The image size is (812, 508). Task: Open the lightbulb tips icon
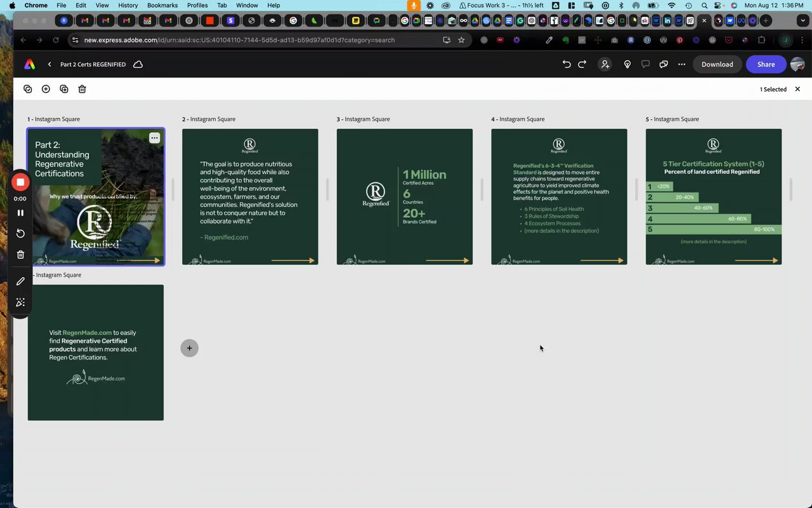click(627, 64)
